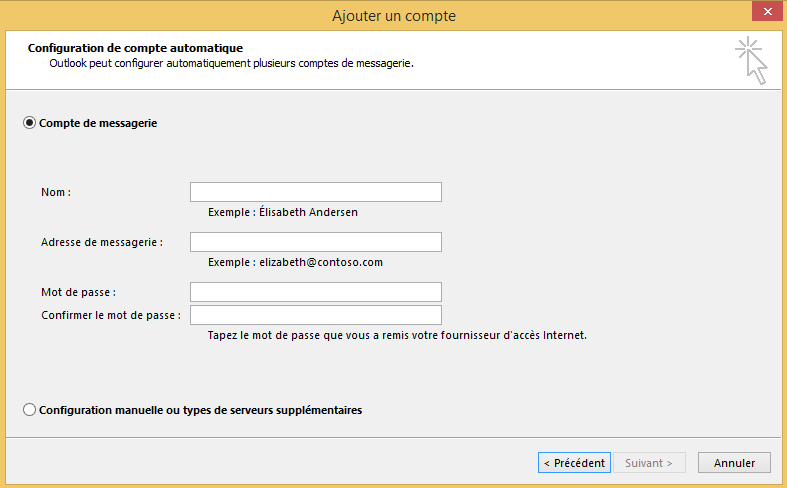
Task: Close the Ajouter un compte dialog
Action: (x=764, y=12)
